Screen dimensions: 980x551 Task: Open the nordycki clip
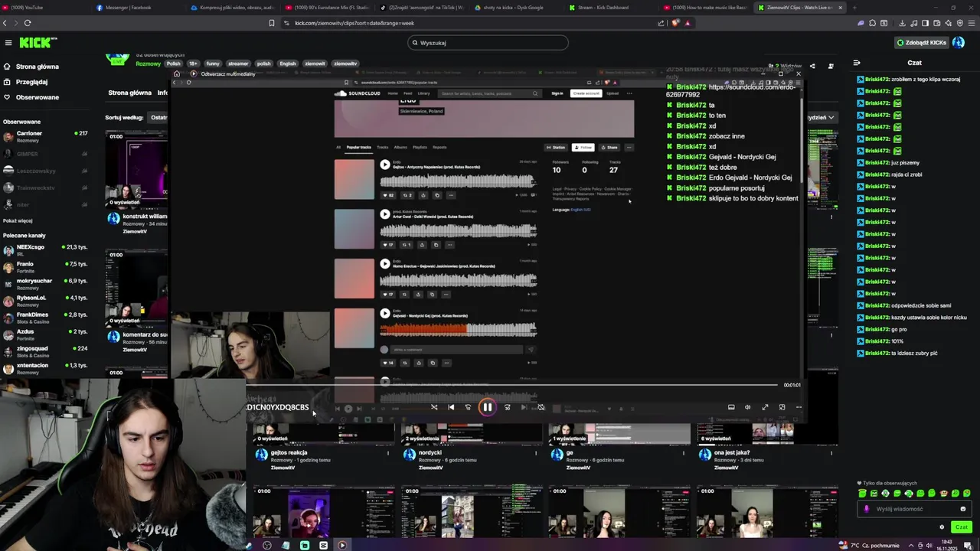(x=430, y=452)
